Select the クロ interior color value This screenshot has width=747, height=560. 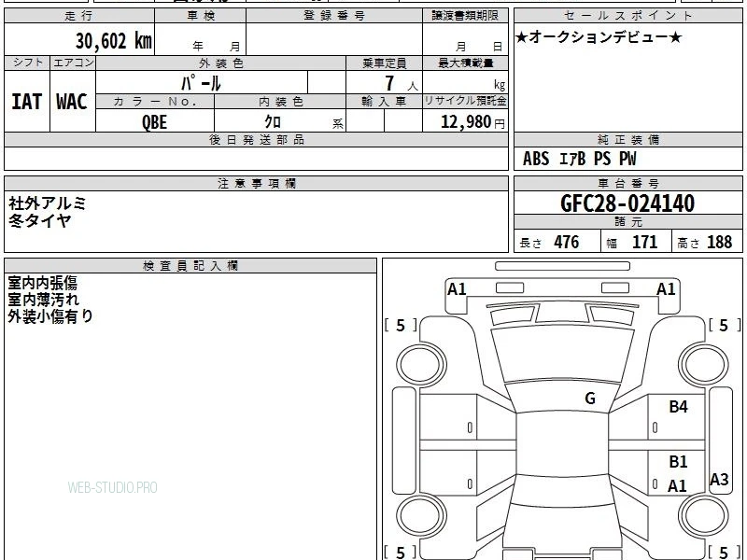coord(273,122)
